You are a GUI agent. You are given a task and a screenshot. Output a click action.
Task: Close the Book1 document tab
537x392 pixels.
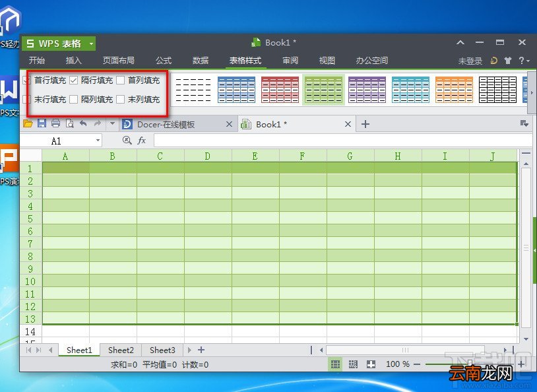coord(348,124)
